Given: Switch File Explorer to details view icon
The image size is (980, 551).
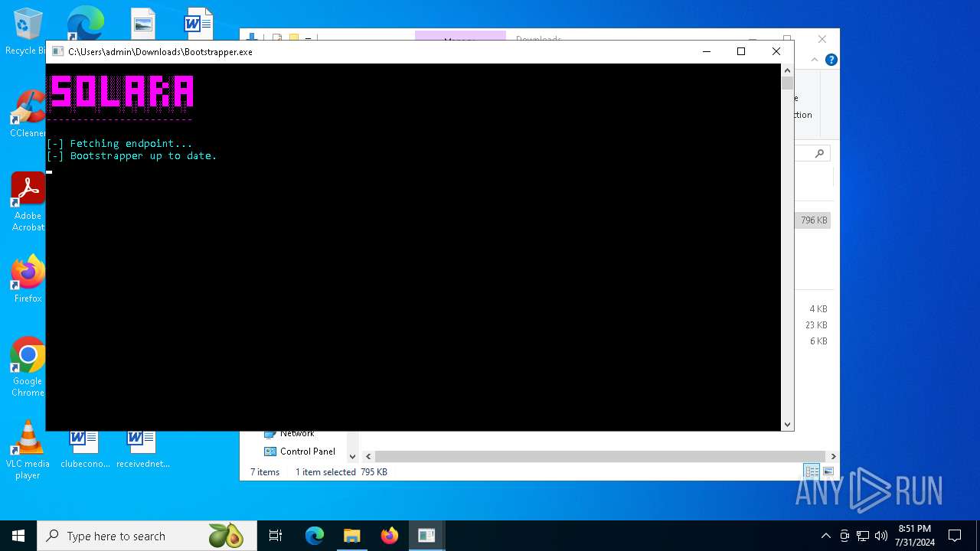Looking at the screenshot, I should point(811,471).
